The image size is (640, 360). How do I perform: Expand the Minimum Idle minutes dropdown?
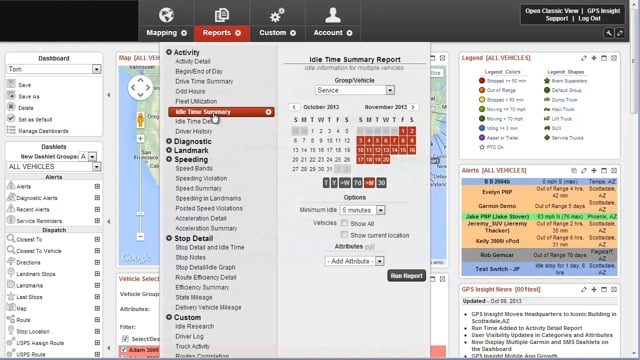(x=362, y=210)
